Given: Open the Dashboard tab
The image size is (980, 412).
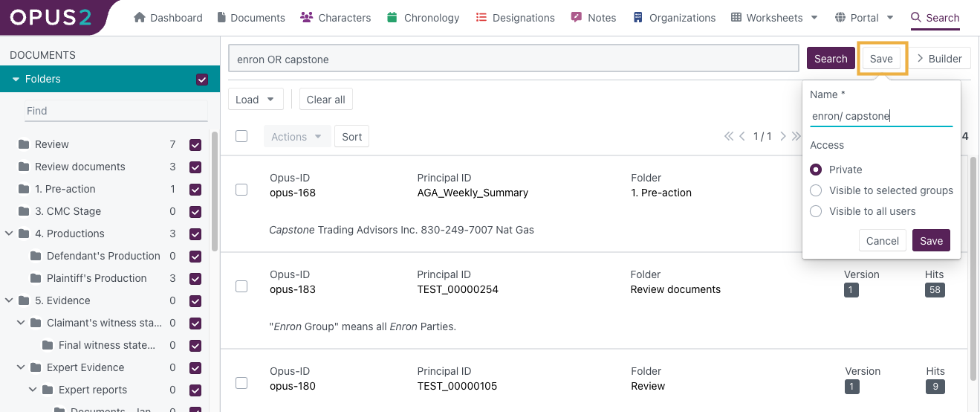Looking at the screenshot, I should (x=168, y=17).
